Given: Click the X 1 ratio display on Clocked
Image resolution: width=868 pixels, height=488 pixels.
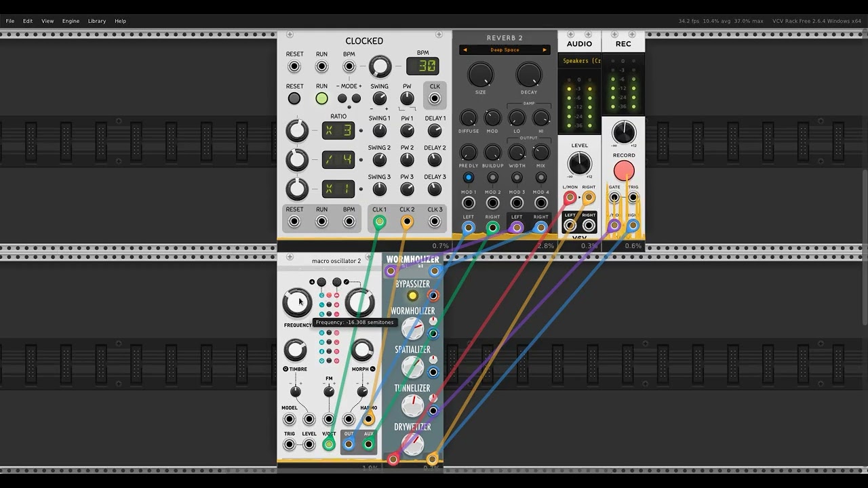Looking at the screenshot, I should 338,188.
